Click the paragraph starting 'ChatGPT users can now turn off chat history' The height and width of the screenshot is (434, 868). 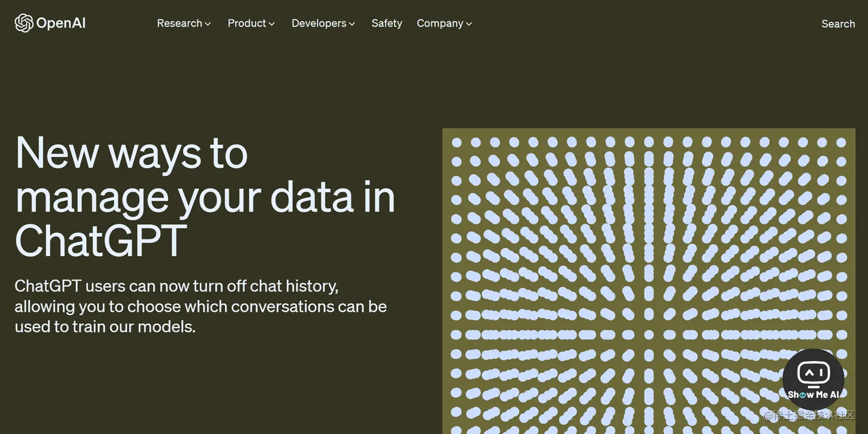coord(201,306)
